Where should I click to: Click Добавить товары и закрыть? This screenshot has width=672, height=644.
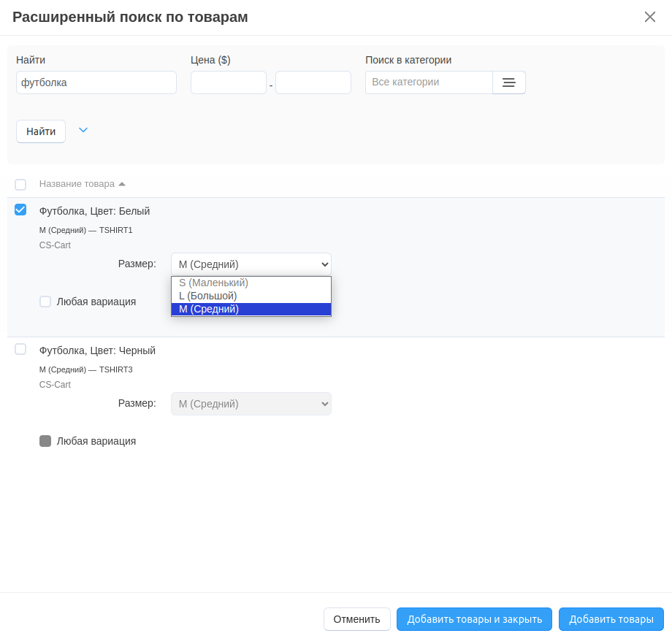point(475,619)
